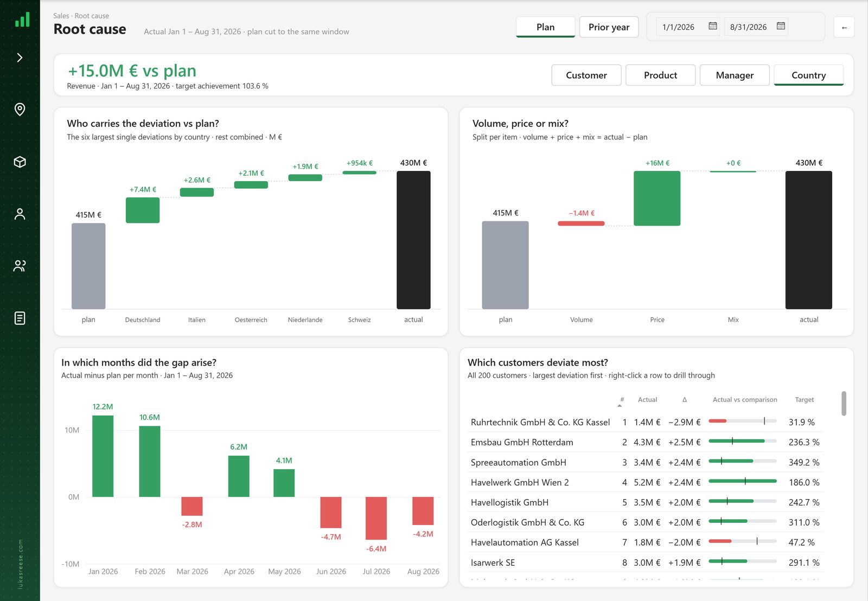Click the Price +16M waterfall bar

pyautogui.click(x=657, y=199)
